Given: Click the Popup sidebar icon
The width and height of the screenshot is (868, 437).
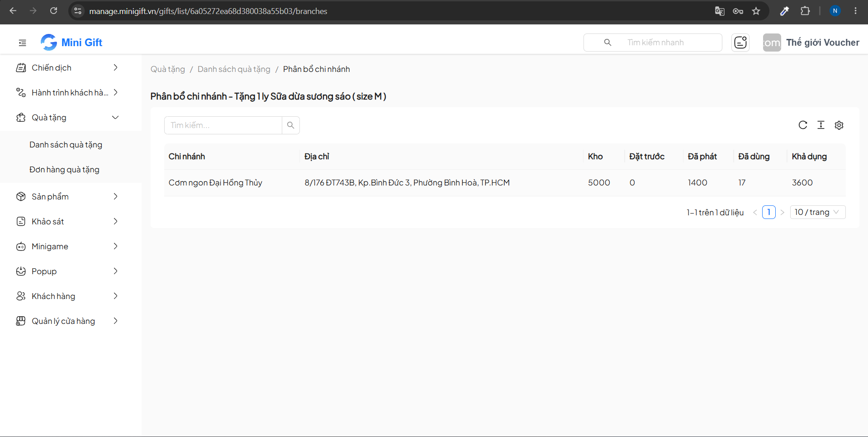Looking at the screenshot, I should coord(21,271).
